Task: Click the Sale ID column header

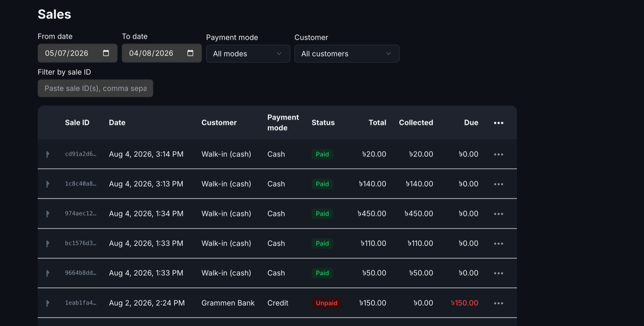Action: tap(77, 123)
